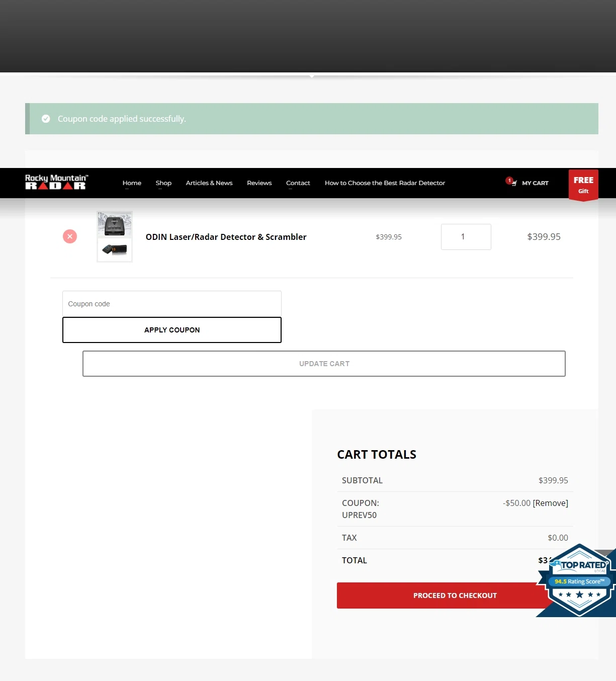Click the 'TOTAL' label in cart totals
This screenshot has height=681, width=616.
click(x=355, y=560)
